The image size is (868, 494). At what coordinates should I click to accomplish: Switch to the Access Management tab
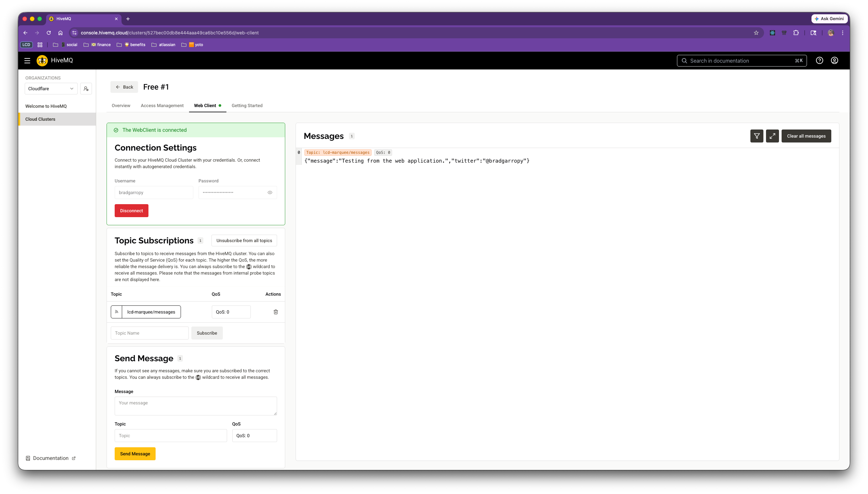[162, 105]
